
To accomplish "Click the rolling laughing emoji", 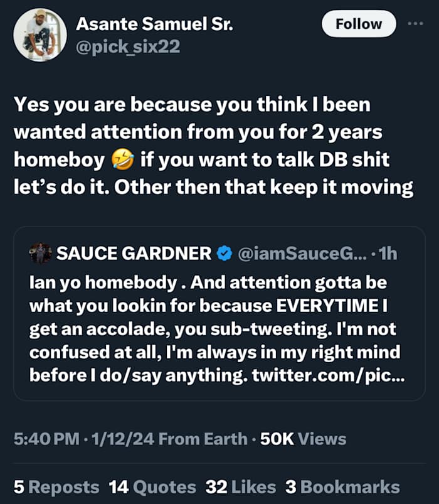I will 122,159.
